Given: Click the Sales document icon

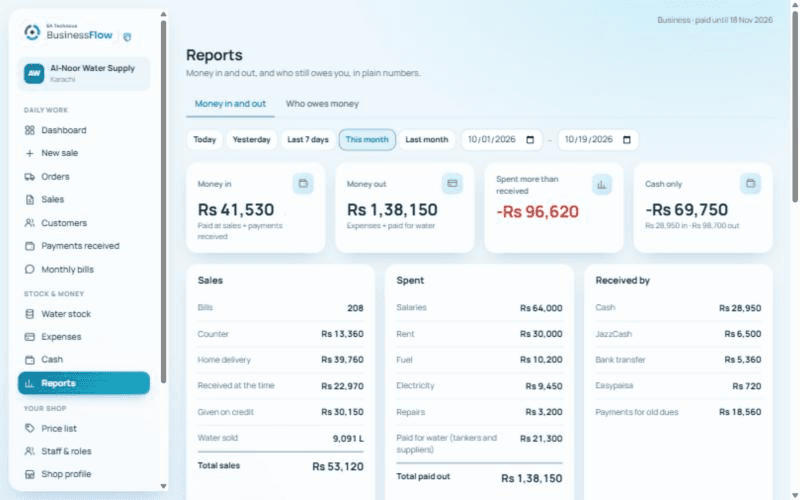Looking at the screenshot, I should pyautogui.click(x=30, y=199).
